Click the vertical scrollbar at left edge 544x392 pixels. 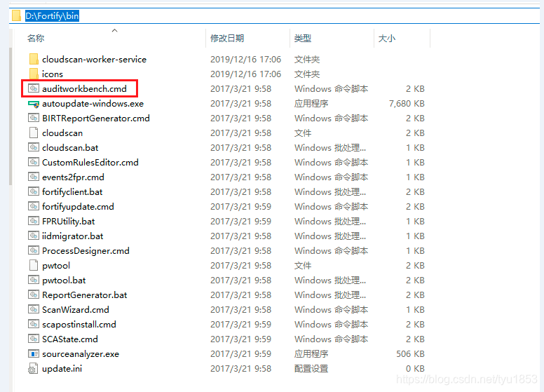click(11, 116)
